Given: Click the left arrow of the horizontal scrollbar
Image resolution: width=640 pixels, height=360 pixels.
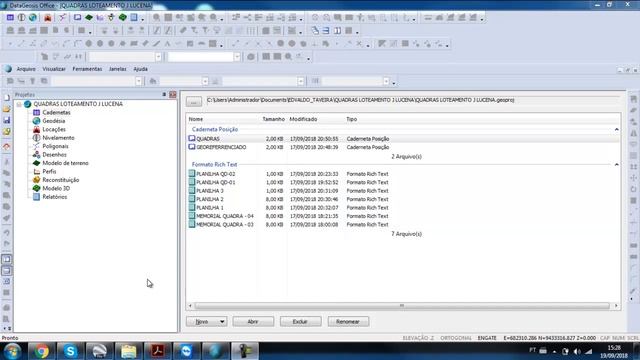Looking at the screenshot, I should coord(190,306).
